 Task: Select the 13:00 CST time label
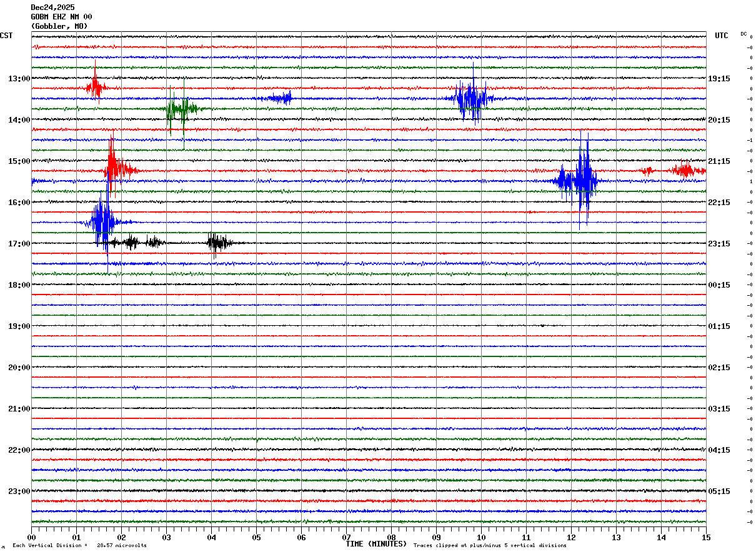click(19, 79)
